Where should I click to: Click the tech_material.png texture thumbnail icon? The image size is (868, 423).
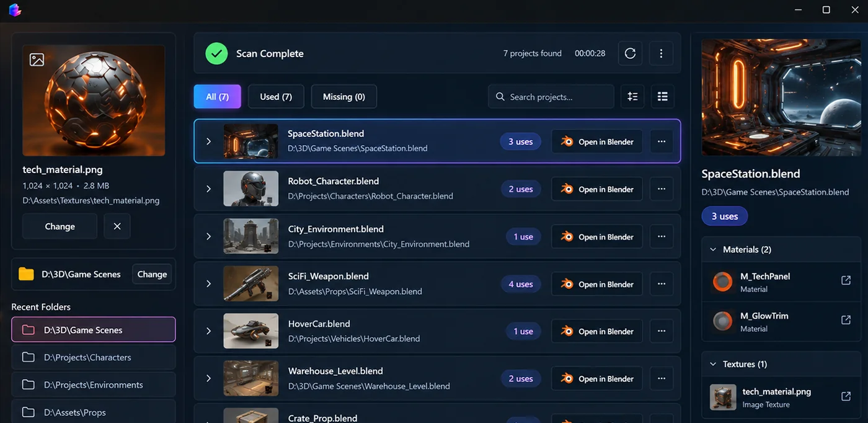tap(723, 398)
